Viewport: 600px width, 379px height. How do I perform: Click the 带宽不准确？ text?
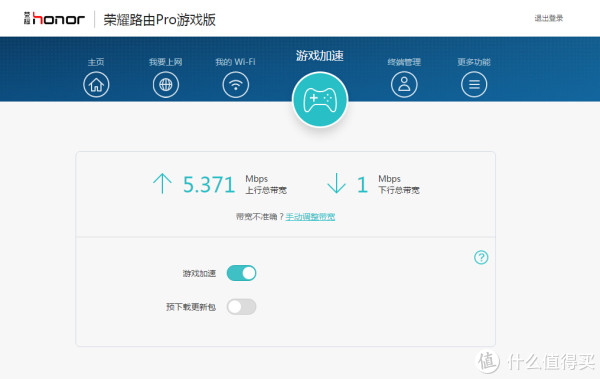coord(260,217)
